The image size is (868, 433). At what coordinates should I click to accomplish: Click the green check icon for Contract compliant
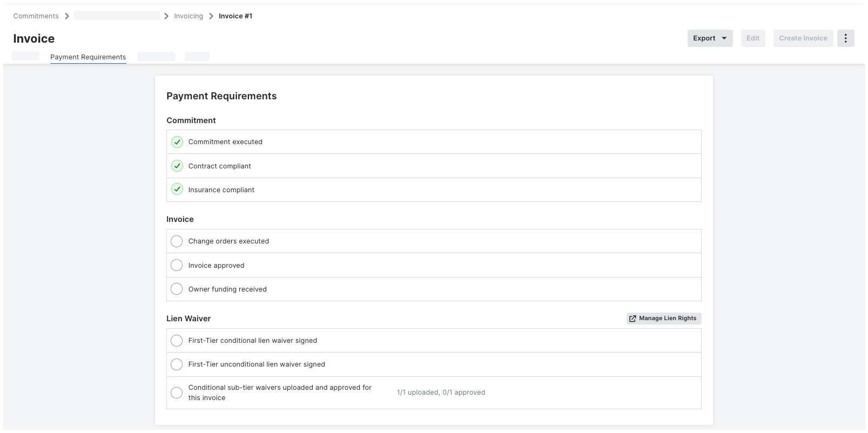(x=177, y=166)
